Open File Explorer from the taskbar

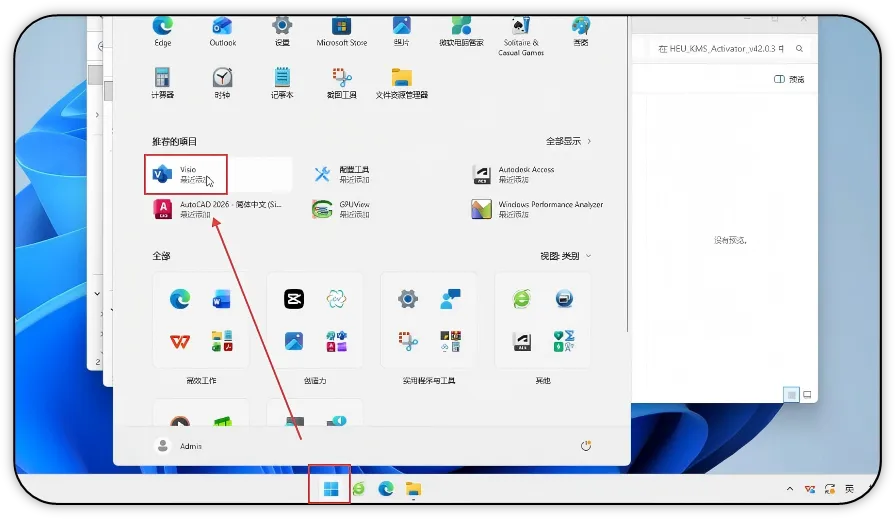click(413, 489)
